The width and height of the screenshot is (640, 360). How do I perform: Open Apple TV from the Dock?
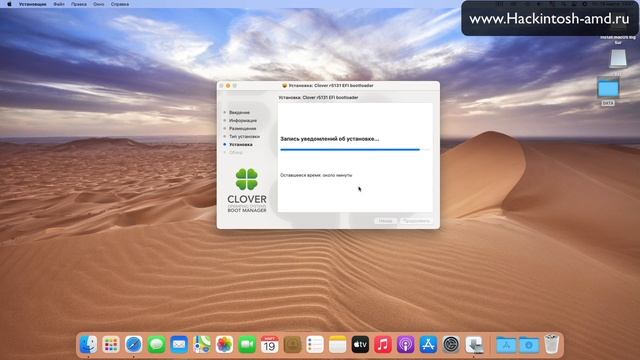[360, 344]
